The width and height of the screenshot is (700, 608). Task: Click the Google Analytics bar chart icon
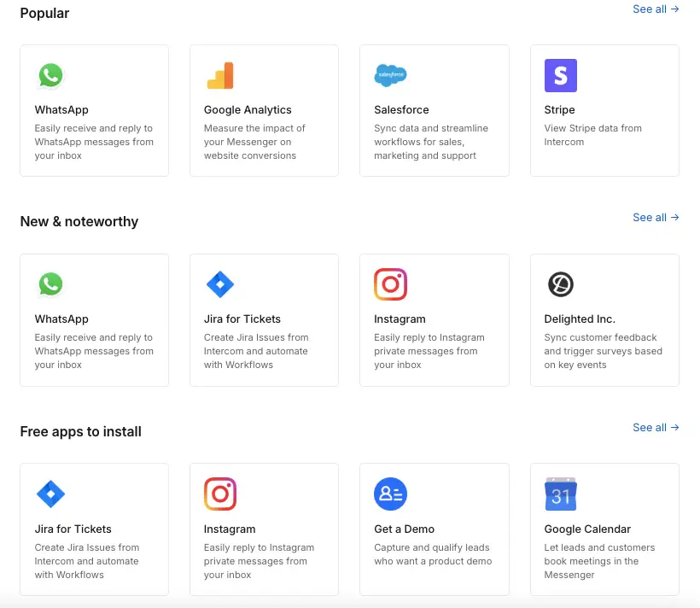tap(220, 75)
